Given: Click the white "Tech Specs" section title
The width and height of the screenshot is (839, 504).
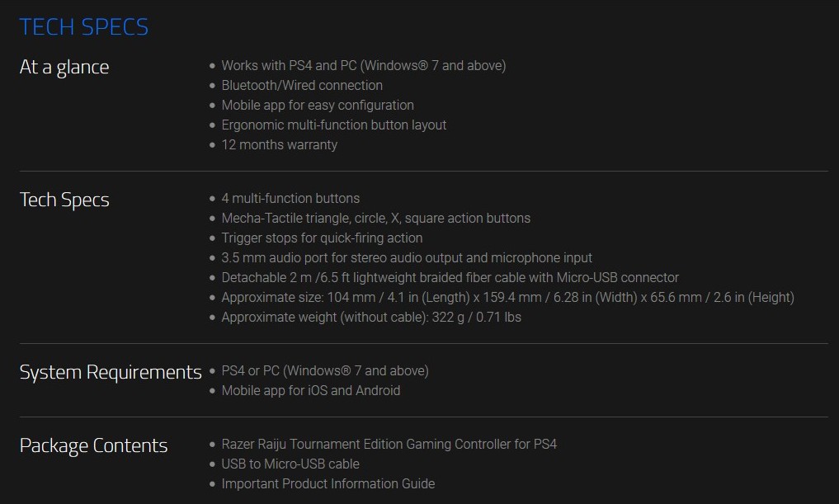Looking at the screenshot, I should pyautogui.click(x=64, y=200).
